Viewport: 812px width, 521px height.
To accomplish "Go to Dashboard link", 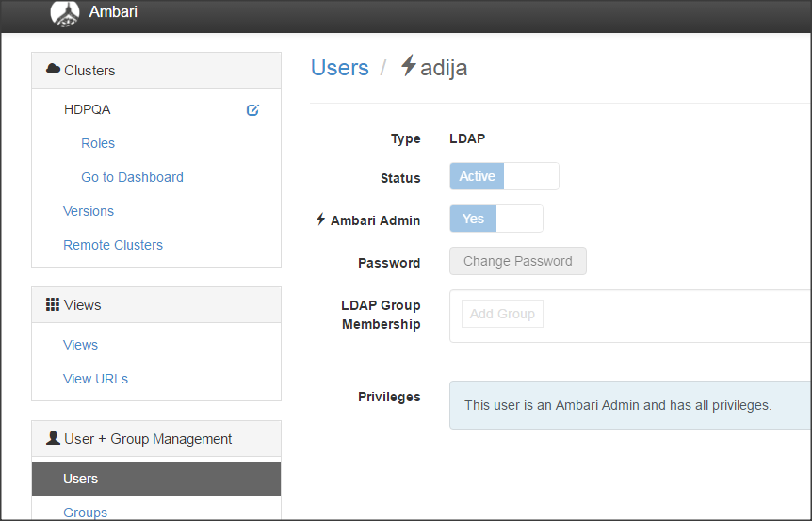I will pyautogui.click(x=132, y=177).
